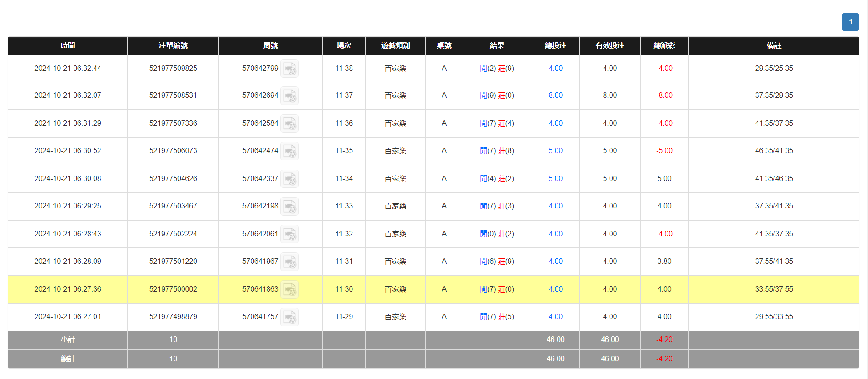Click replay icon beside round 570642198
Viewport: 868px width, 379px height.
click(289, 207)
